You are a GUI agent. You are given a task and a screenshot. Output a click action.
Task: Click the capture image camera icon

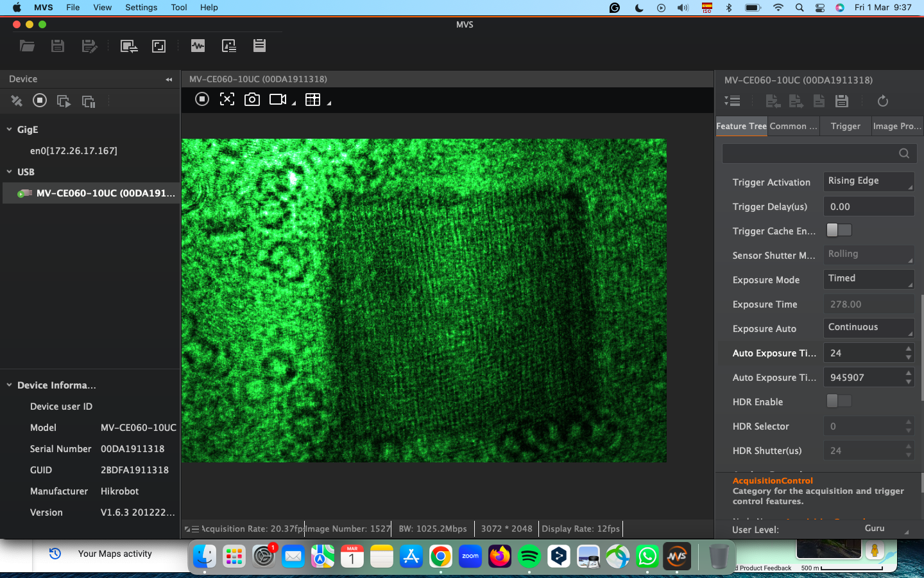point(252,100)
